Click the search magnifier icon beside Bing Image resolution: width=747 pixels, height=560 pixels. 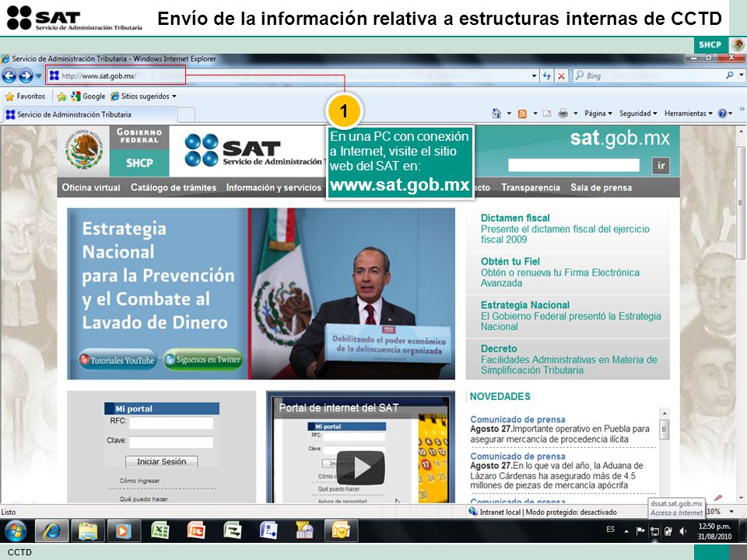[729, 75]
